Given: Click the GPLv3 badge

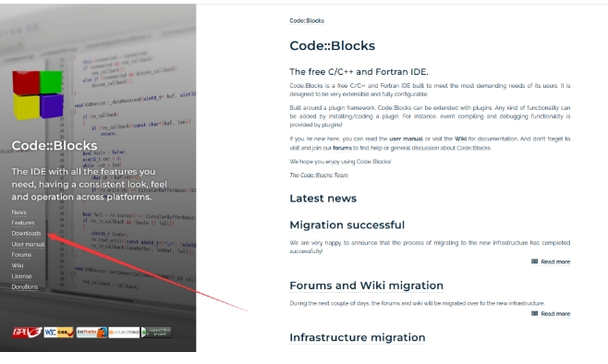Looking at the screenshot, I should click(27, 333).
